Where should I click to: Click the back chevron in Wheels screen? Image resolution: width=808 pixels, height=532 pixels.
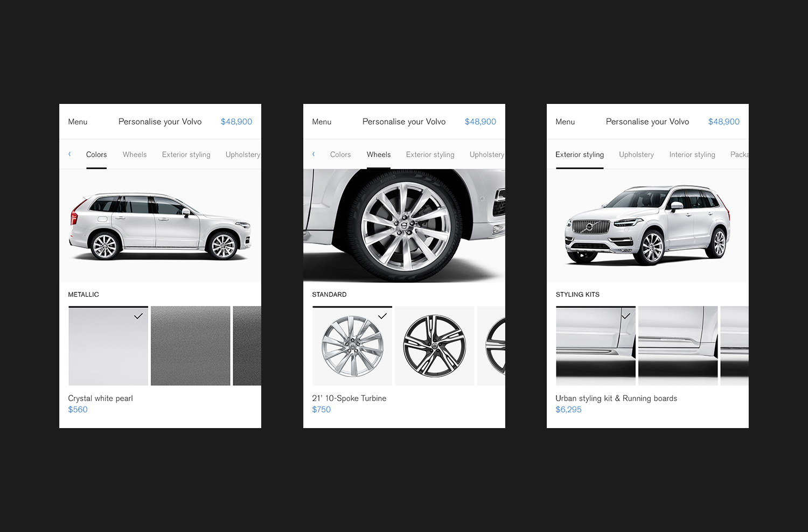[x=314, y=154]
